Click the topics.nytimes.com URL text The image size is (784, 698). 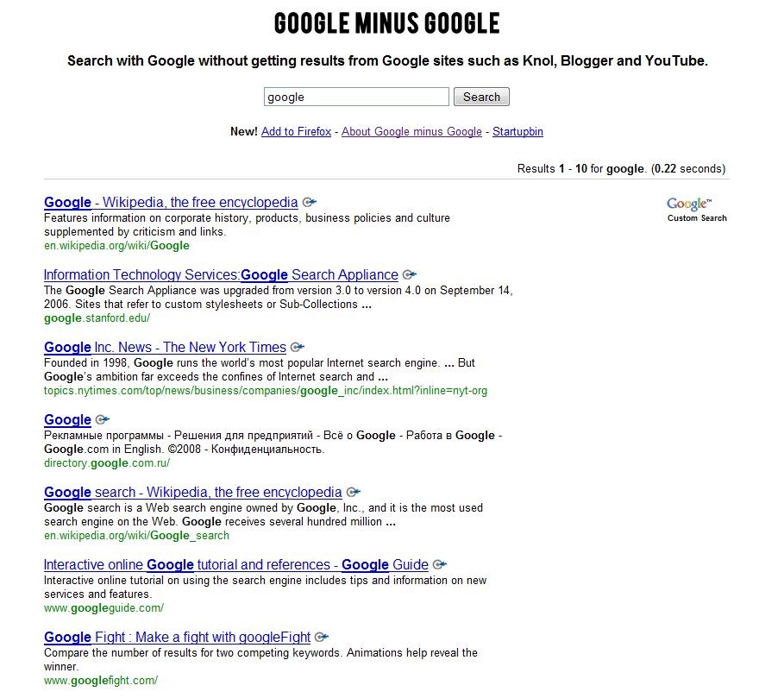[266, 391]
